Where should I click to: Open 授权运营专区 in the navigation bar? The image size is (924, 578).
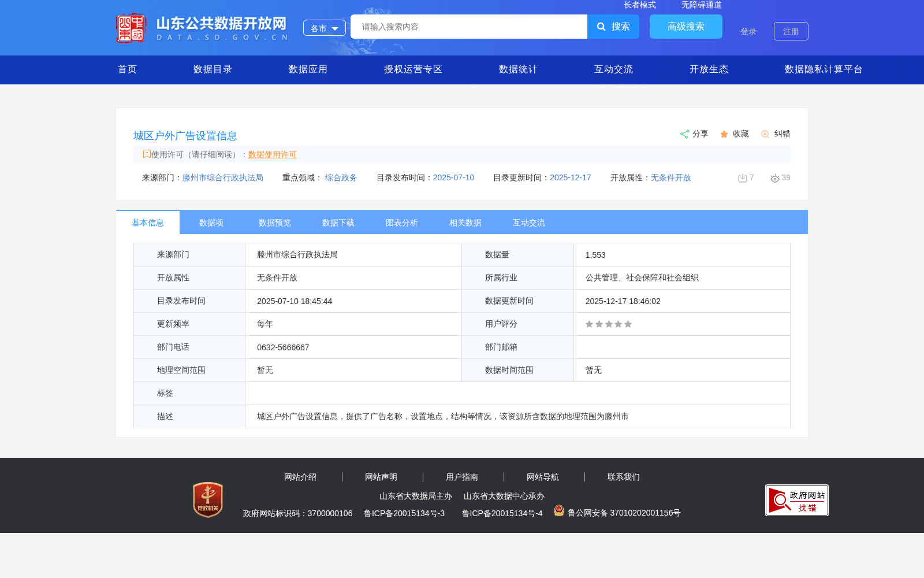pyautogui.click(x=413, y=69)
